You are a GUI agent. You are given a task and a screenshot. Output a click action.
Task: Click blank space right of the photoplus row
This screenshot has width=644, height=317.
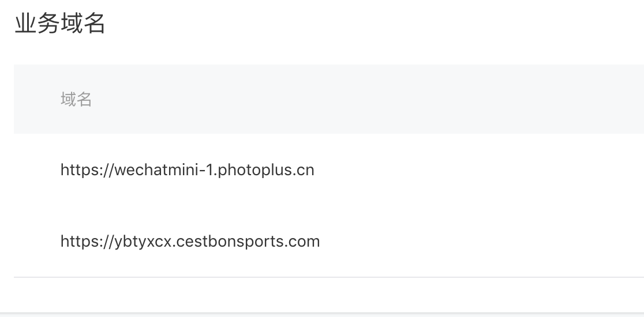(477, 170)
